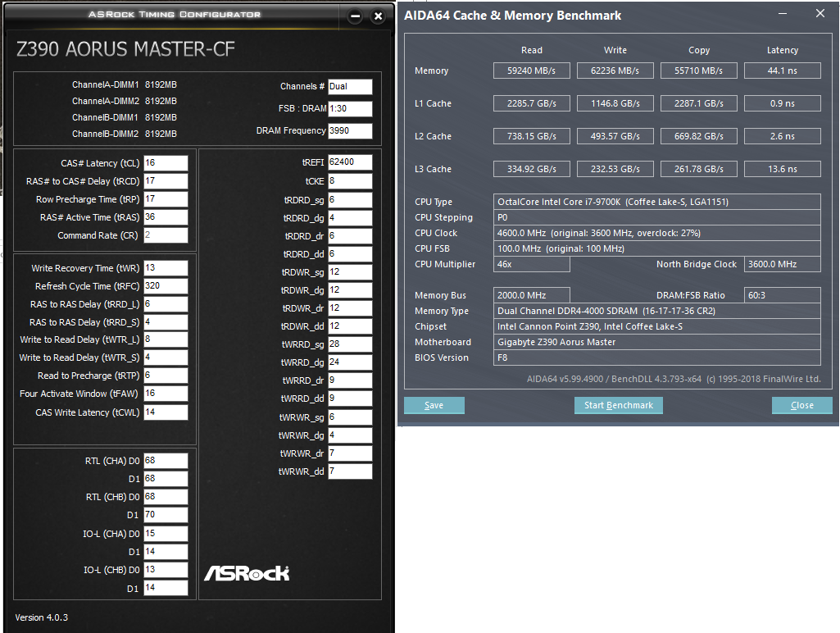Viewport: 840px width, 633px height.
Task: Click the tREFI value field
Action: click(x=351, y=162)
